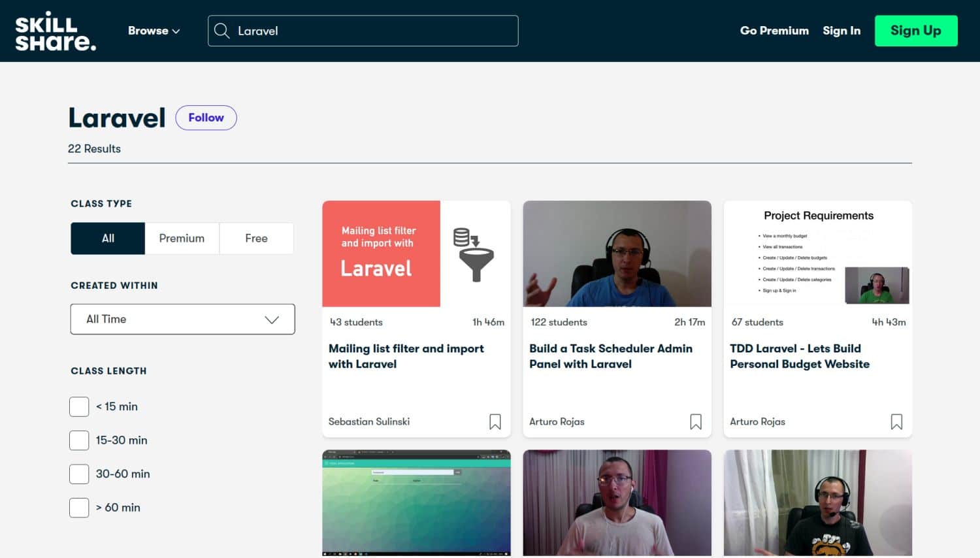
Task: Save the Mailing list filter class with bookmark icon
Action: tap(495, 422)
